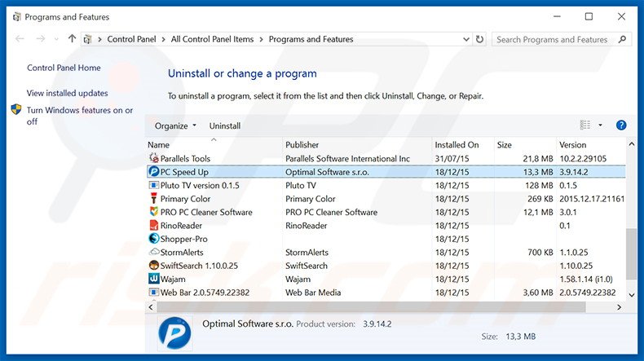Expand the chevron after Control Panel breadcrumb
Image resolution: width=644 pixels, height=361 pixels.
164,39
